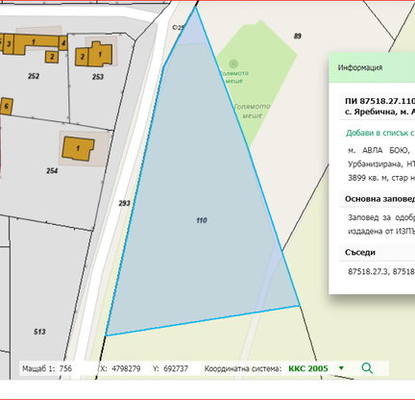Click the ПИ 87518.27.110 parcel title
Viewport: 415px width, 400px height.
click(380, 101)
